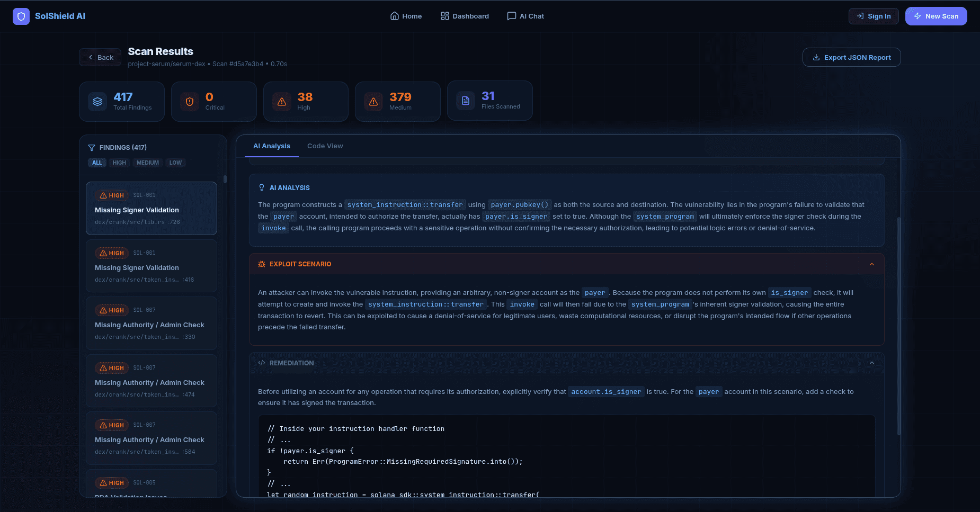Click the shield icon on the Critical card
The image size is (980, 512).
[x=190, y=102]
